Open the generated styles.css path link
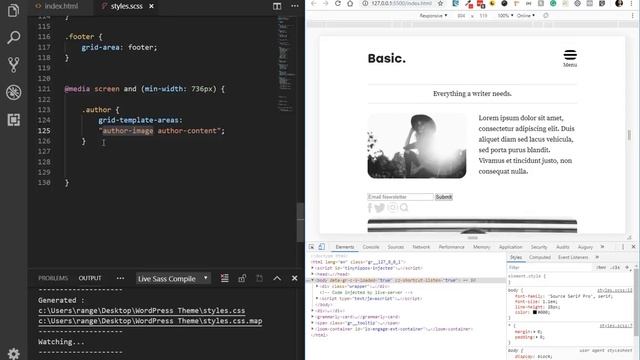640x360 pixels. click(x=142, y=311)
